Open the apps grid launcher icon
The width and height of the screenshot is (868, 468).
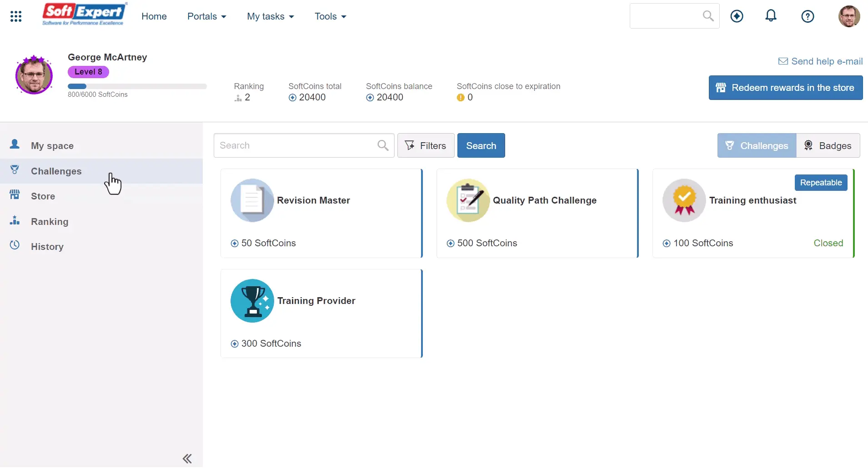tap(16, 16)
